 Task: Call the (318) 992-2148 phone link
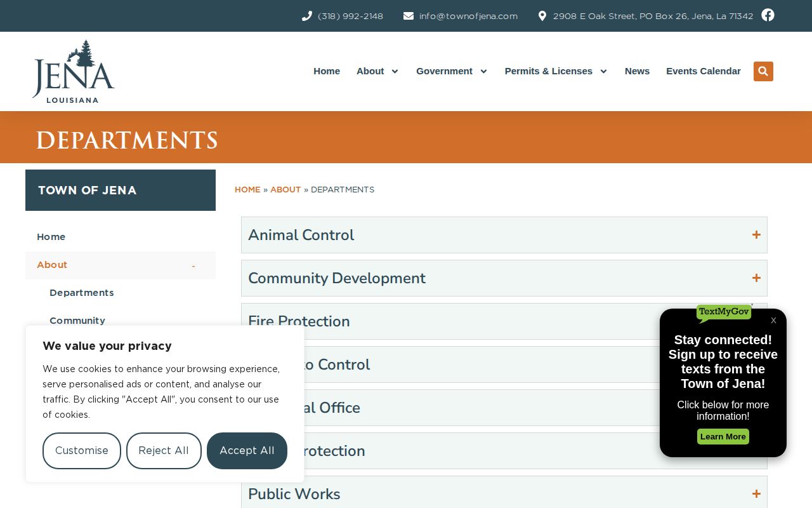[x=350, y=16]
